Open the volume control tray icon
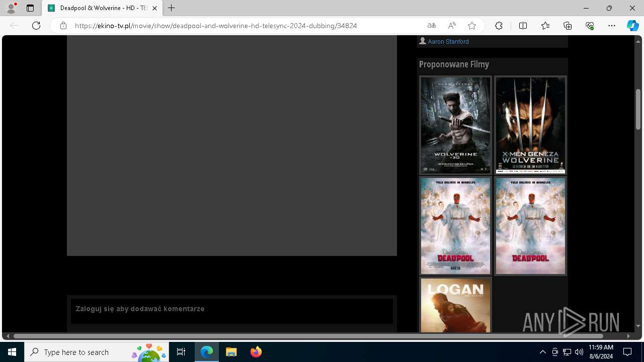The height and width of the screenshot is (362, 644). [x=579, y=352]
